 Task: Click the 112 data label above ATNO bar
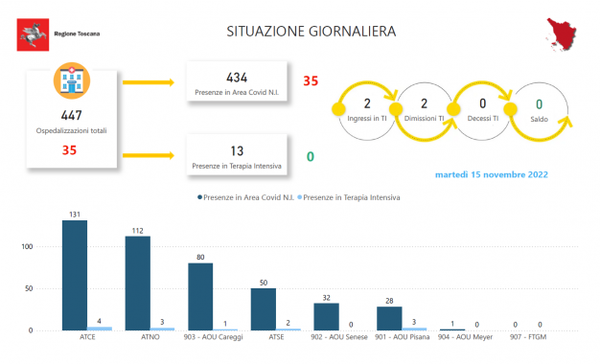click(x=138, y=231)
